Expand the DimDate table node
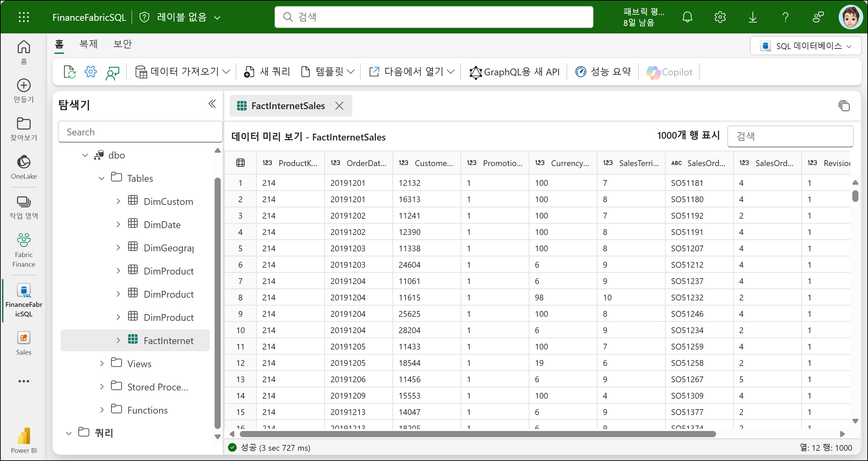The height and width of the screenshot is (461, 868). (x=118, y=225)
